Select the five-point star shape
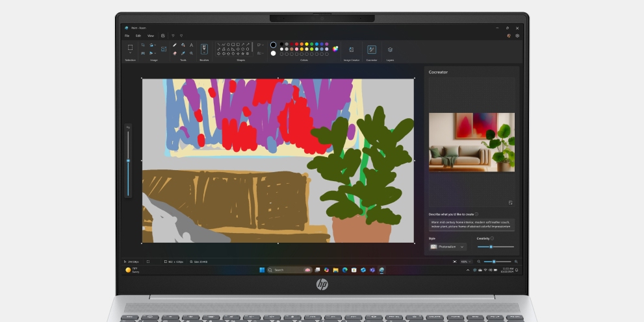This screenshot has width=644, height=322. [x=243, y=53]
